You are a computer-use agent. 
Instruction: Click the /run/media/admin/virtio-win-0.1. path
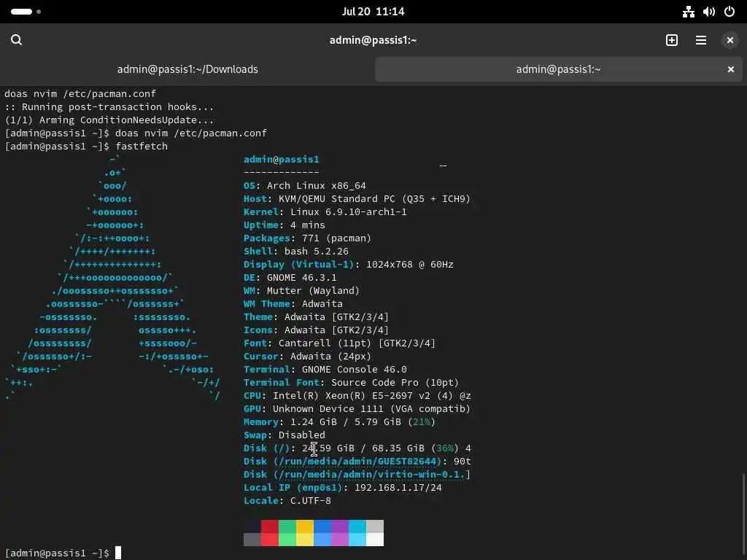tap(371, 474)
